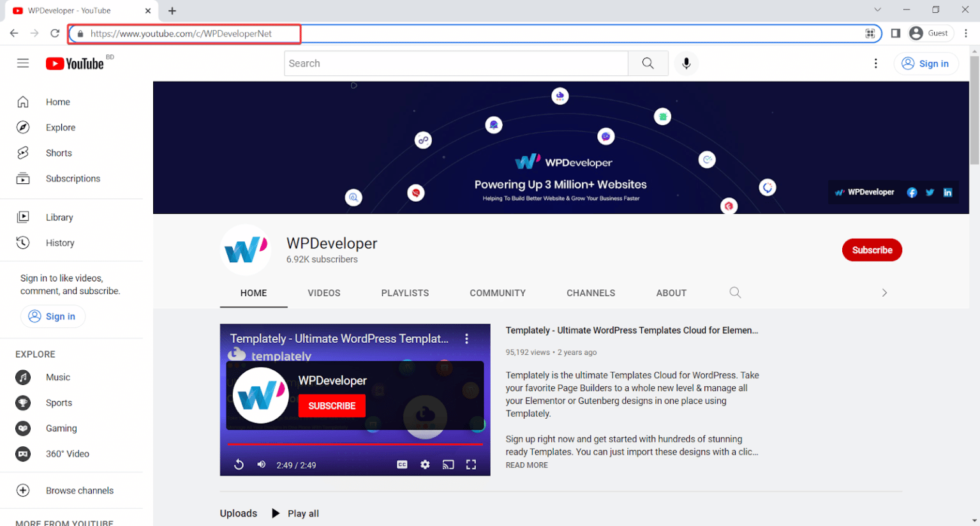Image resolution: width=980 pixels, height=526 pixels.
Task: Open voice search with the microphone icon
Action: (687, 63)
